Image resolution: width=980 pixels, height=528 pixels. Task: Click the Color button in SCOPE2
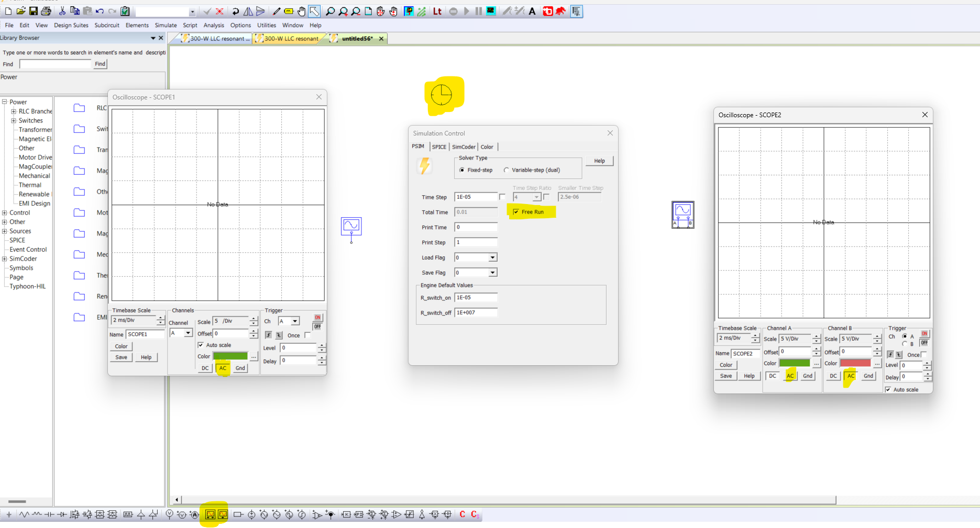pyautogui.click(x=726, y=365)
